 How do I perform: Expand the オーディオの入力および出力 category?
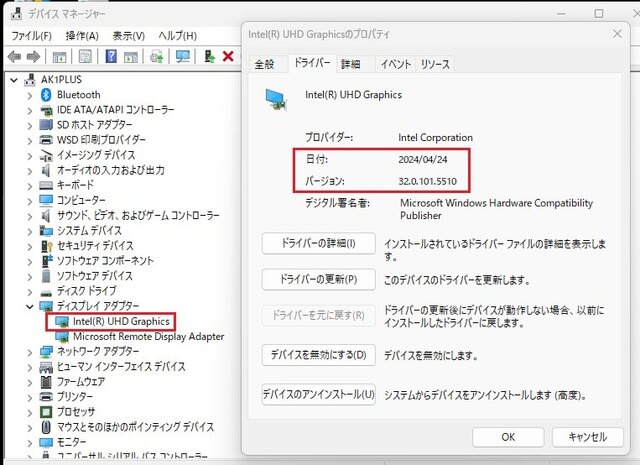29,171
